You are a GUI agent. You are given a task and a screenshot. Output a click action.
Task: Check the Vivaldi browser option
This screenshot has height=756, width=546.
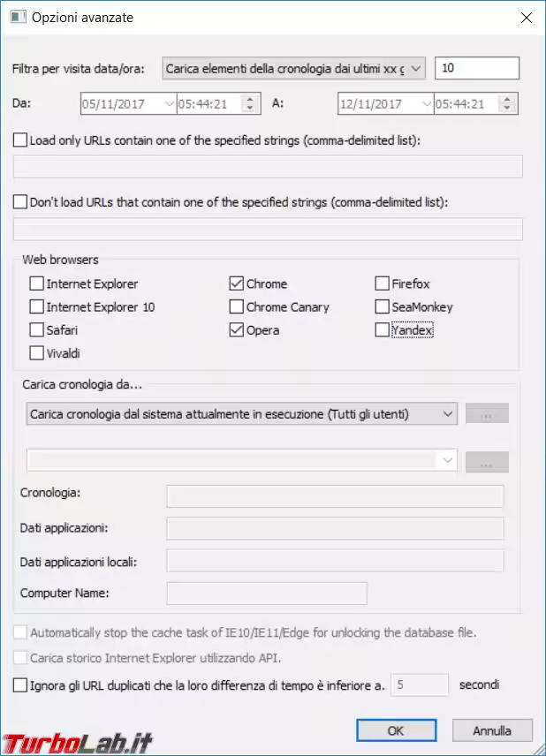pos(37,353)
